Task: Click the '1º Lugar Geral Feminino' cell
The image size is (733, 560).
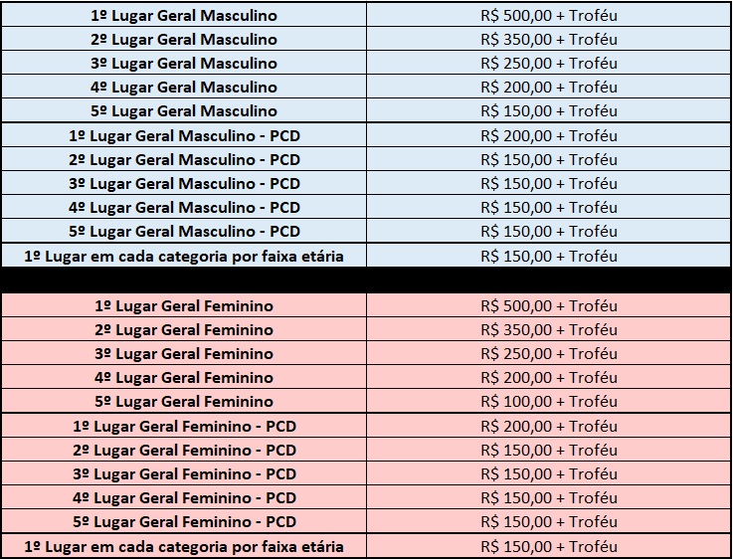Action: (x=184, y=306)
